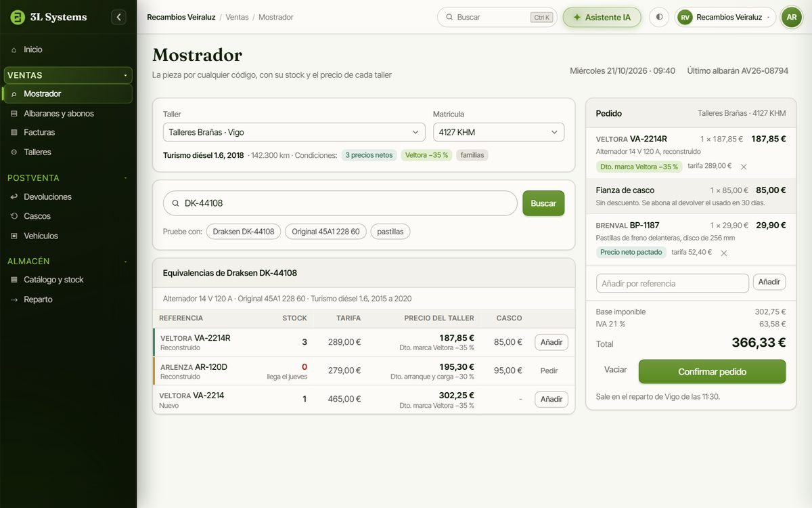Screen dimensions: 812x508
Task: Click the 3L Systems logo icon
Action: [18, 17]
